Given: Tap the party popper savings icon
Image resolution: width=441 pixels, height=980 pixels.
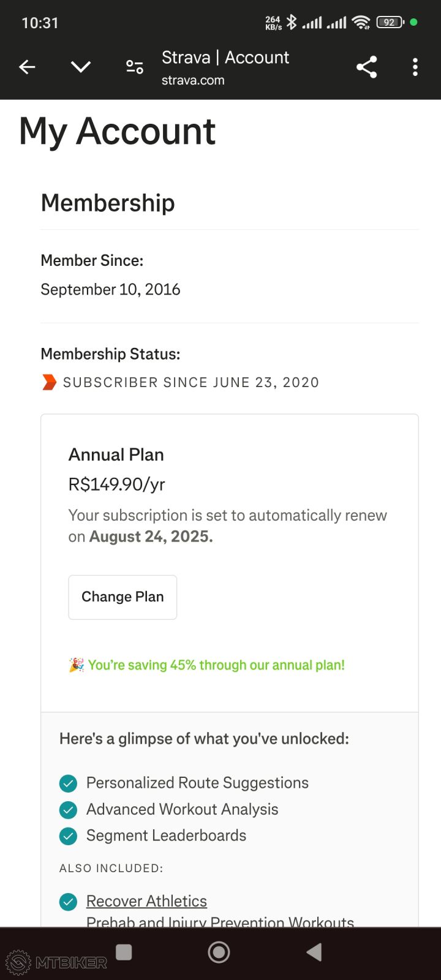Looking at the screenshot, I should tap(77, 665).
